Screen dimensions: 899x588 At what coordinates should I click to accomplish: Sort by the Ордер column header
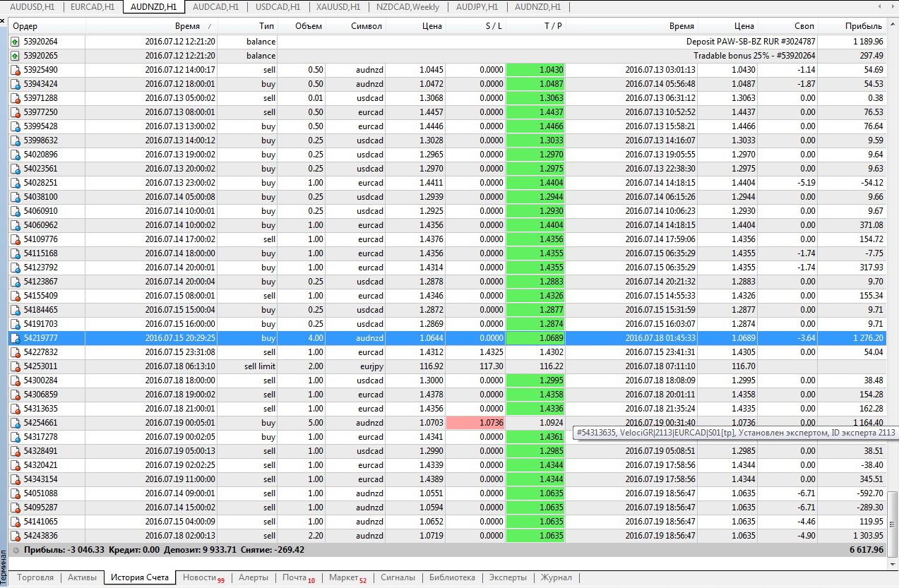click(x=47, y=26)
